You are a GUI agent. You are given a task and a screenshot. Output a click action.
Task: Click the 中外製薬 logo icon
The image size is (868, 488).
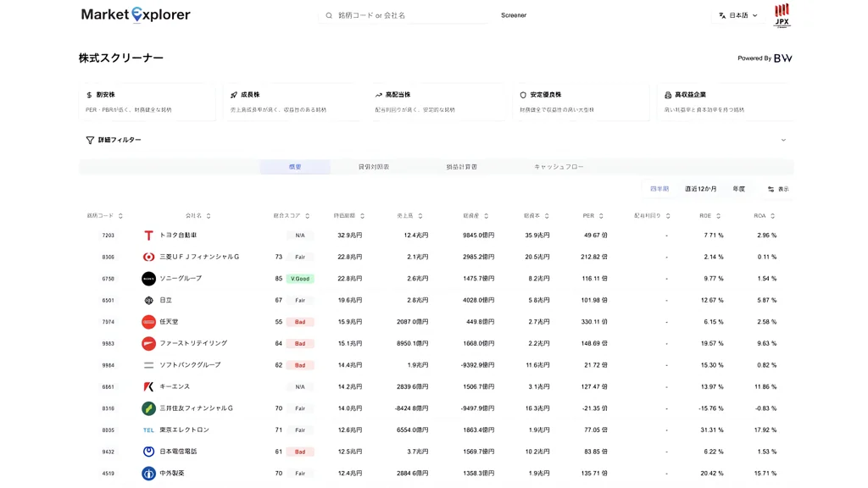(x=148, y=474)
